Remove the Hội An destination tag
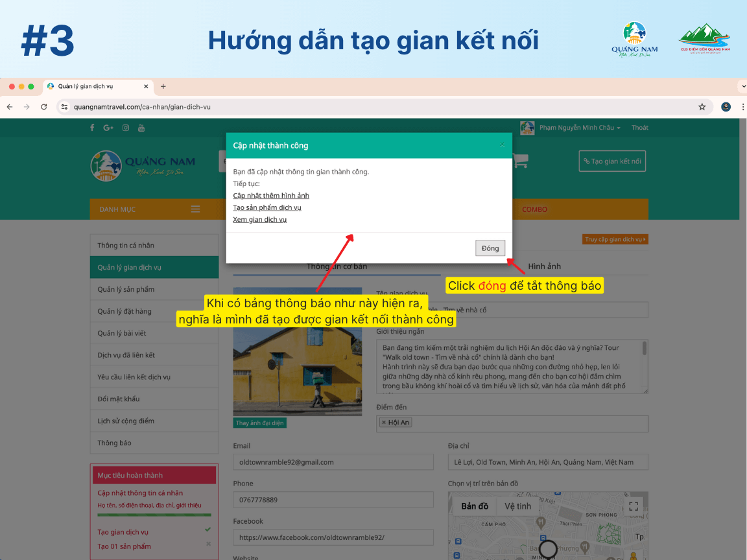 click(x=383, y=423)
